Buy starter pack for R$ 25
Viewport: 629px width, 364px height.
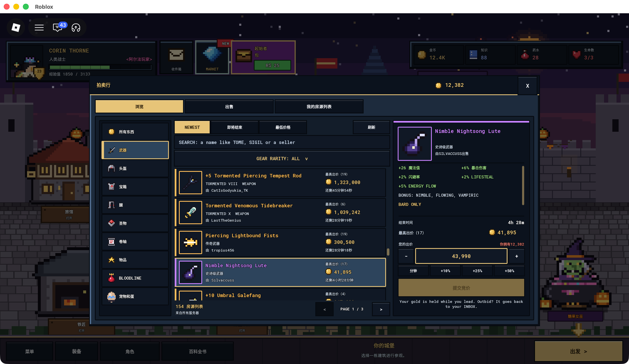point(272,65)
